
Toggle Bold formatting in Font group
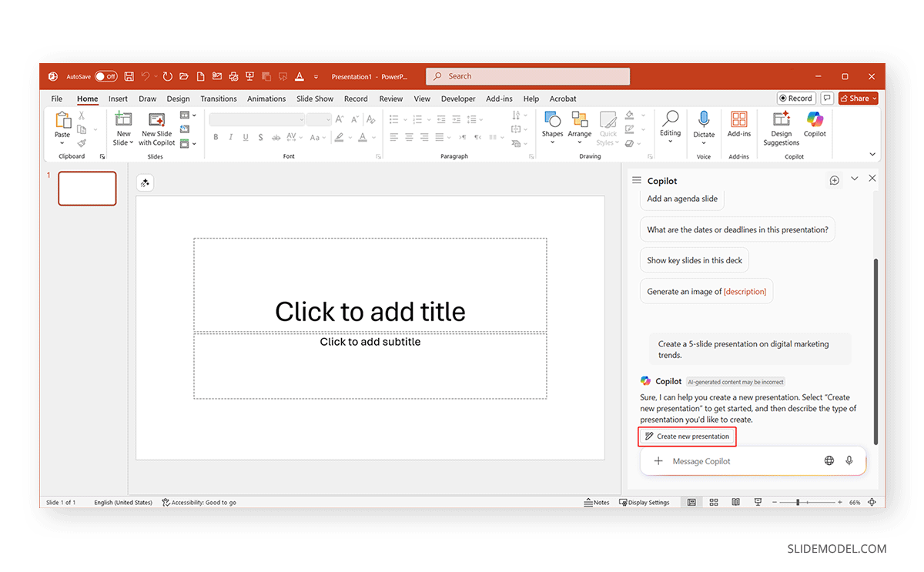click(216, 138)
